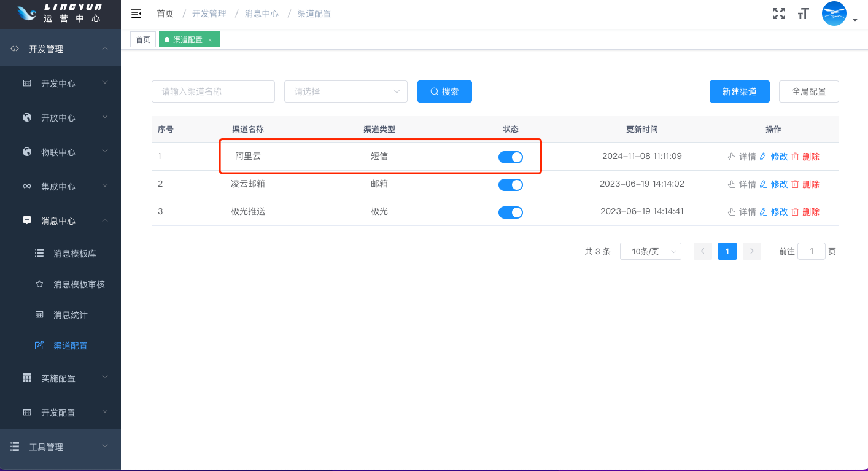Click the broadcast icon beside 集成中心

click(x=27, y=186)
